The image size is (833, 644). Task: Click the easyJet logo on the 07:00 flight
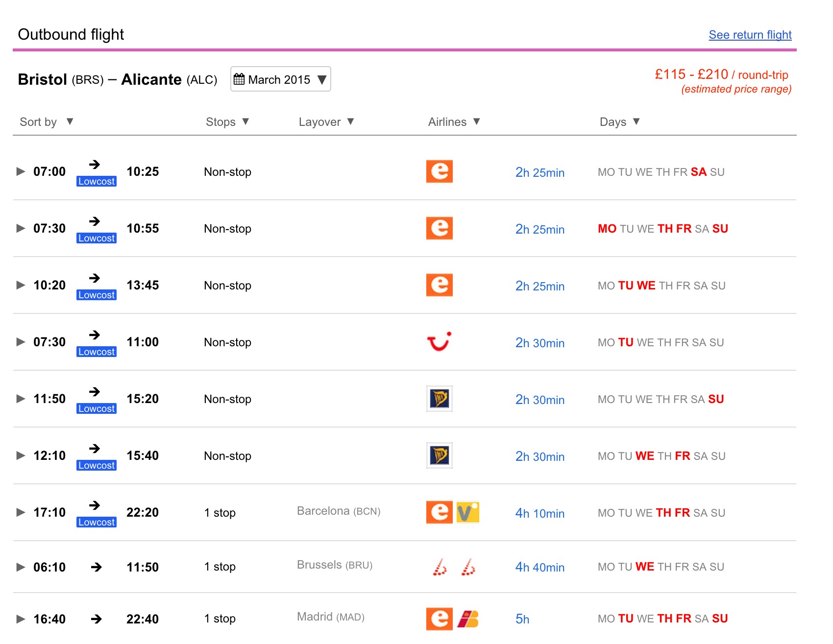pyautogui.click(x=439, y=171)
